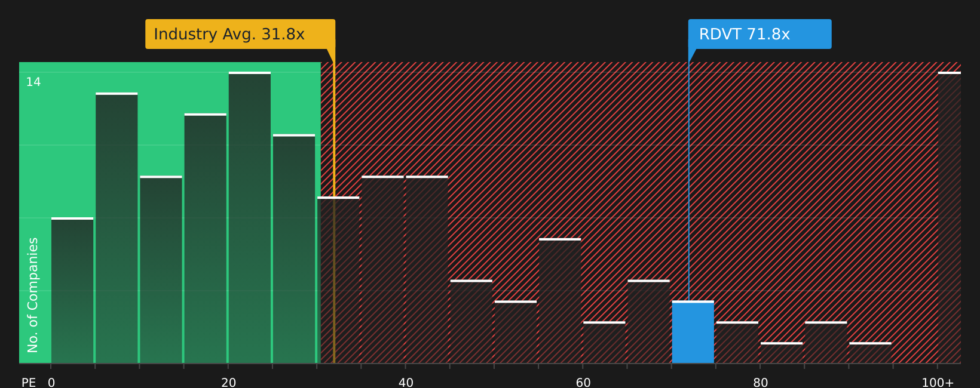980x388 pixels.
Task: Select the blue RDVT histogram bar
Action: (693, 332)
